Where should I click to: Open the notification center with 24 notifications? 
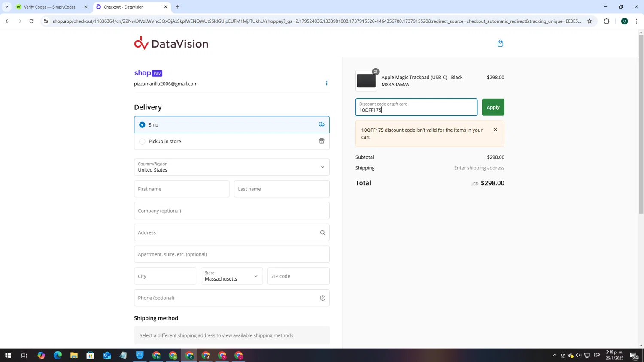point(634,356)
